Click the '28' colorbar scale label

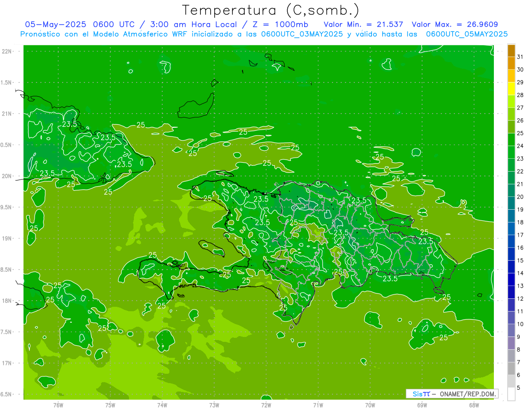(x=520, y=95)
